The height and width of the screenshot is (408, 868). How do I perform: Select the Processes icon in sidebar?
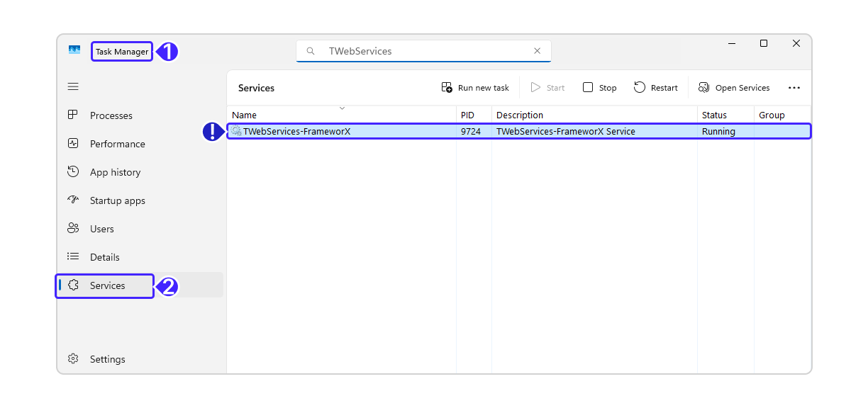tap(73, 115)
